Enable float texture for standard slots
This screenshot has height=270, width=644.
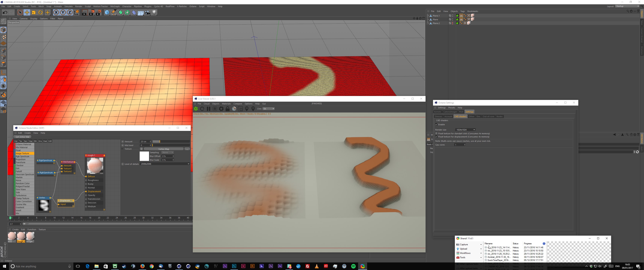(437, 134)
